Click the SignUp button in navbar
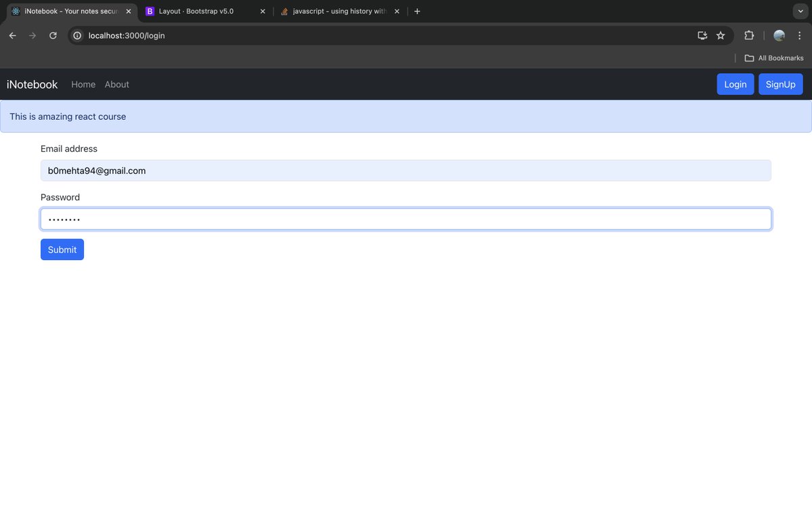The height and width of the screenshot is (508, 812). click(x=781, y=84)
